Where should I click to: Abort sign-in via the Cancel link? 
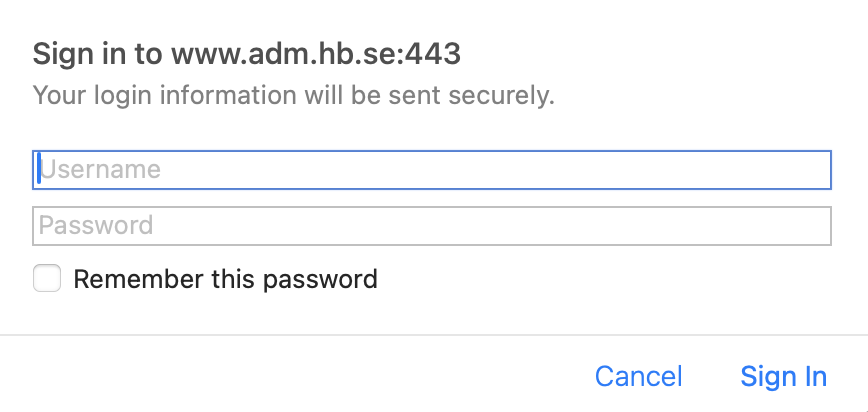pyautogui.click(x=638, y=376)
